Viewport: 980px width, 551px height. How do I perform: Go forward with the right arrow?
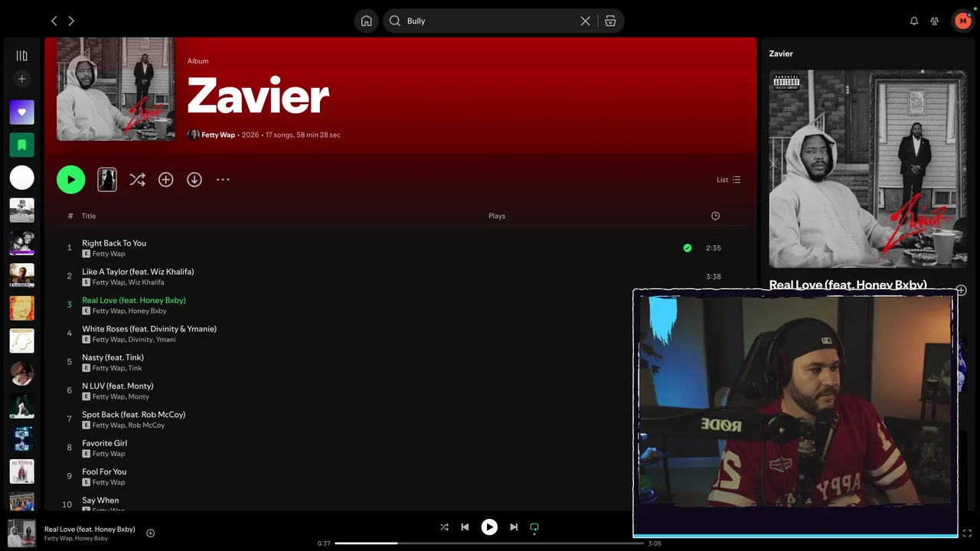(71, 21)
